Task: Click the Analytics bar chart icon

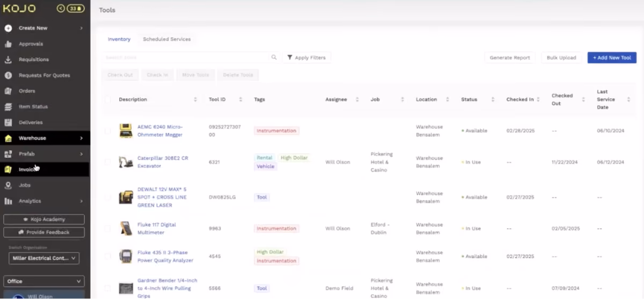Action: [x=8, y=201]
